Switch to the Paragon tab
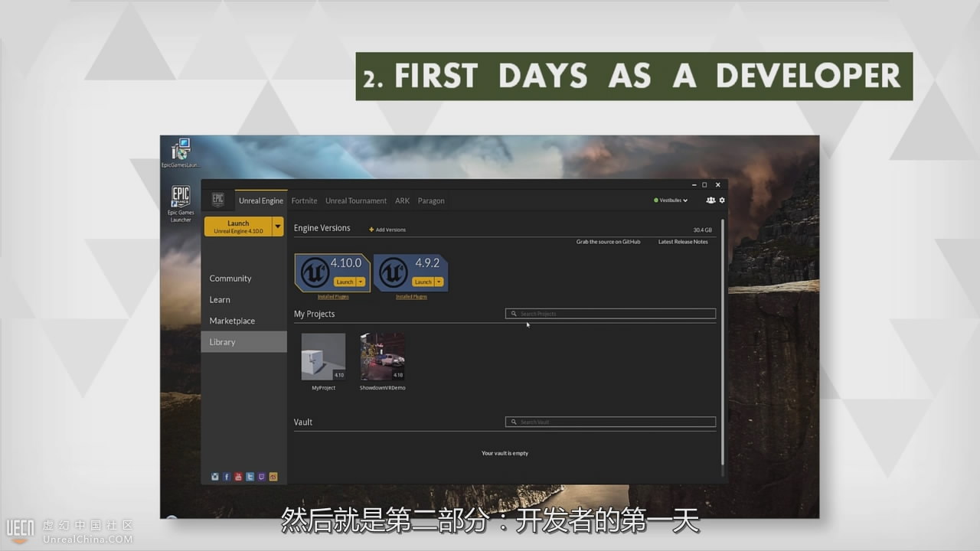This screenshot has height=551, width=980. tap(431, 201)
